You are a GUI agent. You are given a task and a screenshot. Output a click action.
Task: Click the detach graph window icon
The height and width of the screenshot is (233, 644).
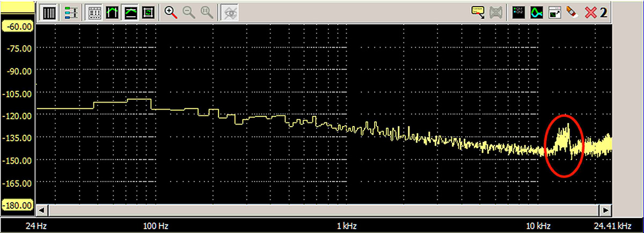[554, 12]
